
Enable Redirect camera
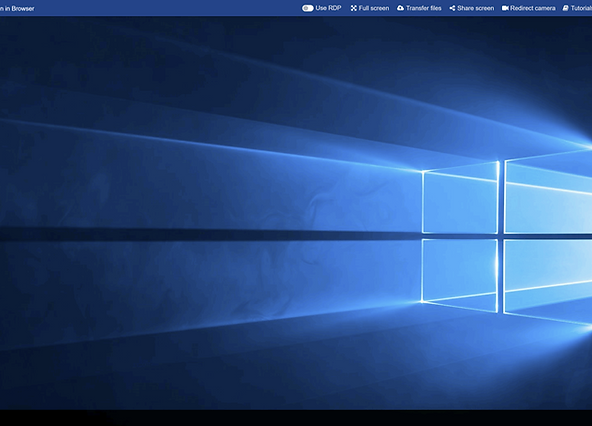pos(529,8)
